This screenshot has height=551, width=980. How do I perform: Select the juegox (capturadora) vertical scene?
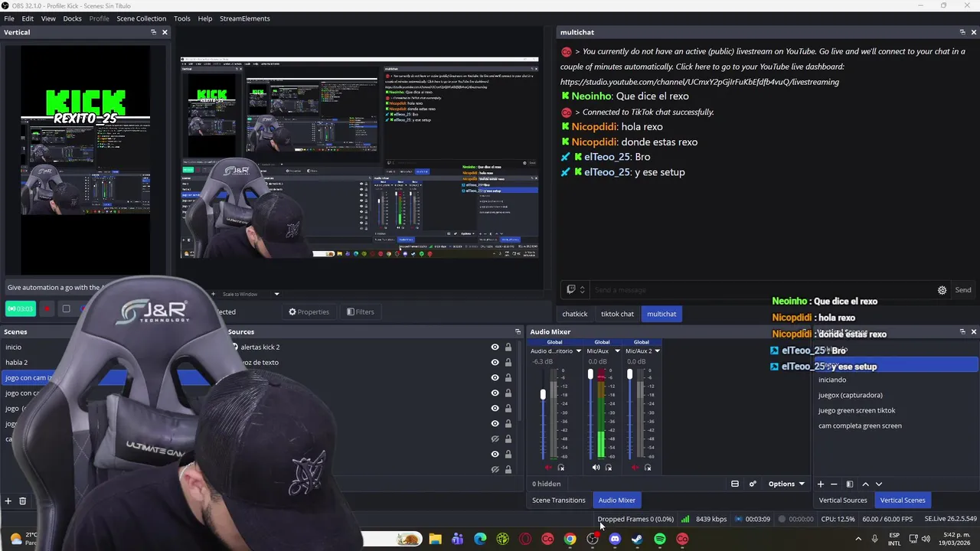click(896, 395)
